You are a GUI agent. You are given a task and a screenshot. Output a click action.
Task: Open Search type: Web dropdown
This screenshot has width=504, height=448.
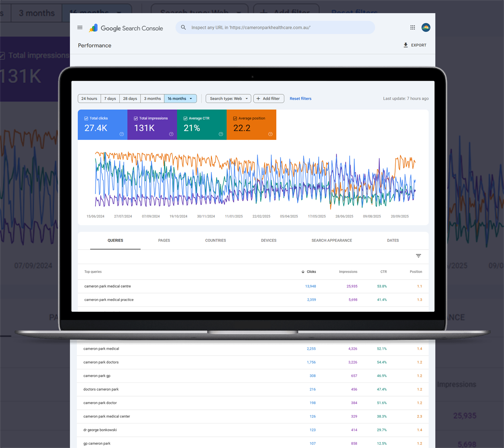click(228, 98)
